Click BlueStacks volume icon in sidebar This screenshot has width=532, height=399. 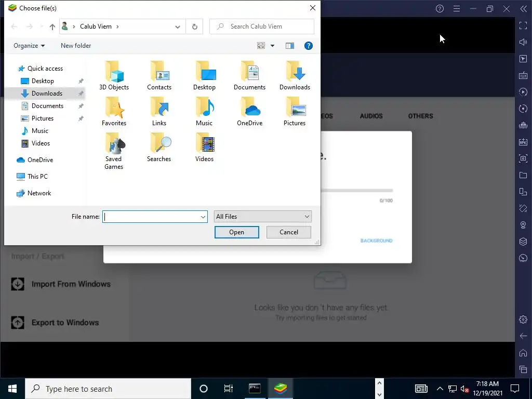[x=523, y=42]
